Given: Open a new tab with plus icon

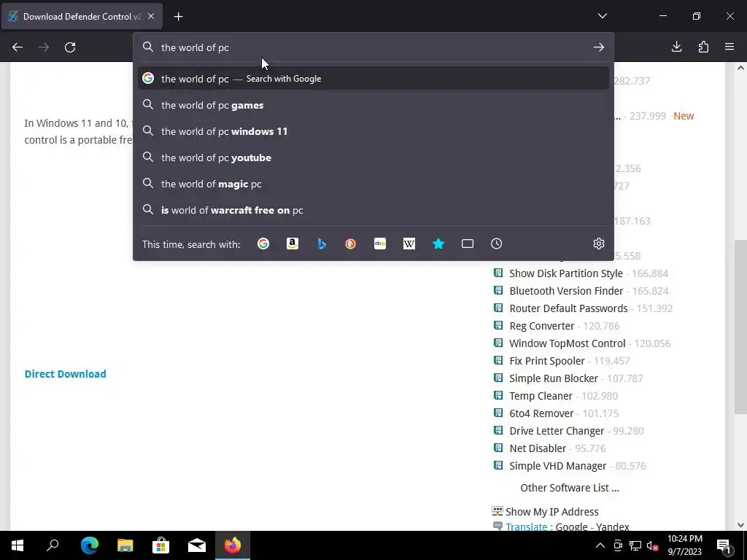Looking at the screenshot, I should [x=178, y=17].
